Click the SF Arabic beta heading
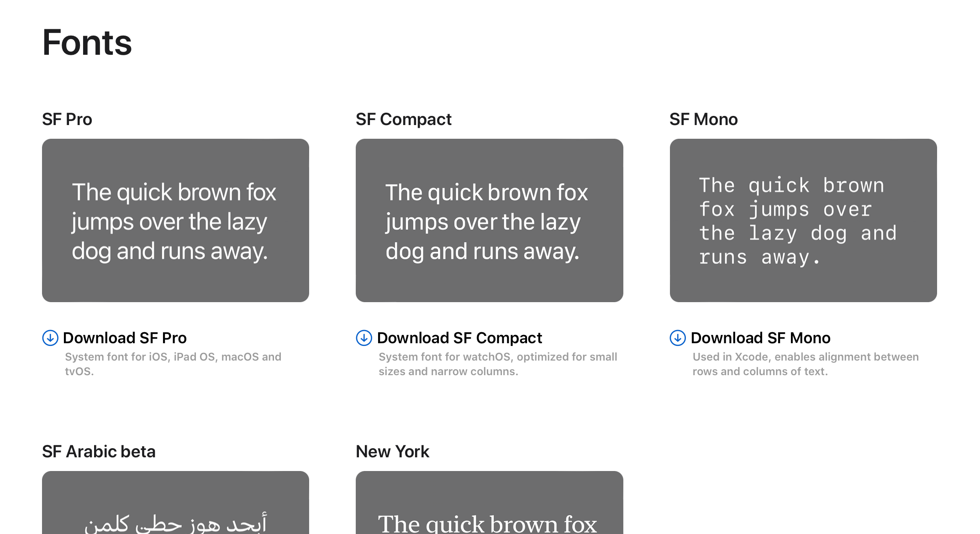 tap(99, 451)
